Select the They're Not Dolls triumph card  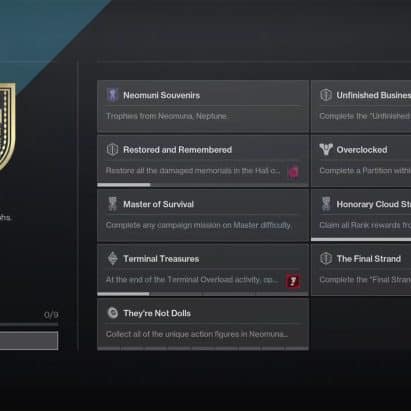203,324
